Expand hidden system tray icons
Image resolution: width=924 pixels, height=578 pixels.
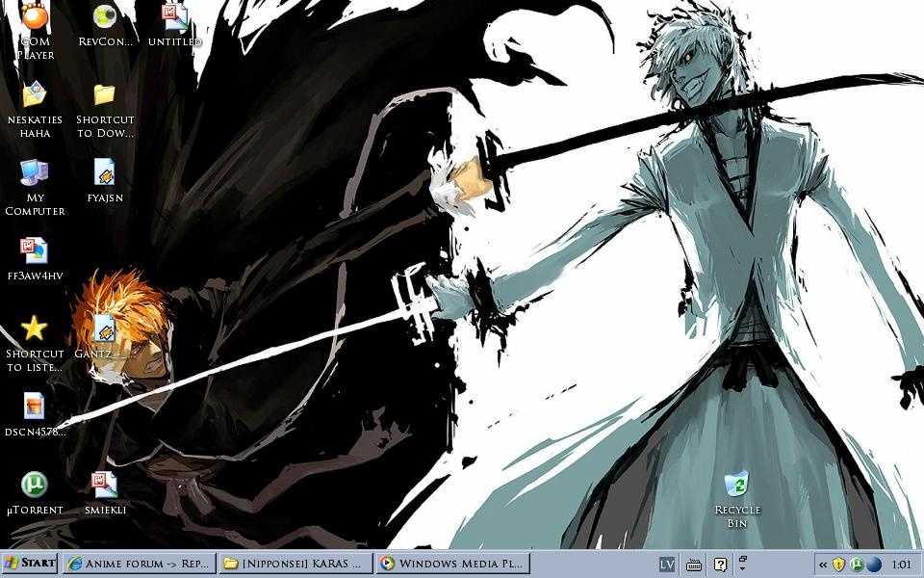click(823, 565)
